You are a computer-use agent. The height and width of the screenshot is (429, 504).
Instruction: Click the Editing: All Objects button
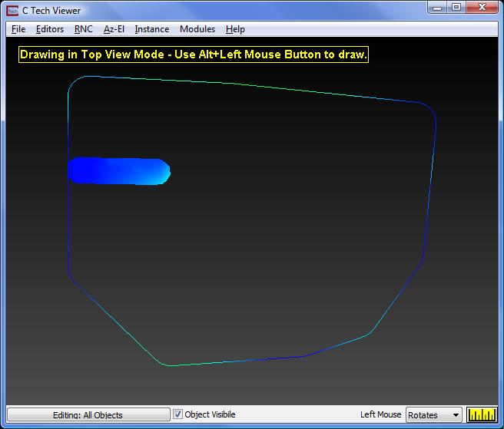(88, 414)
